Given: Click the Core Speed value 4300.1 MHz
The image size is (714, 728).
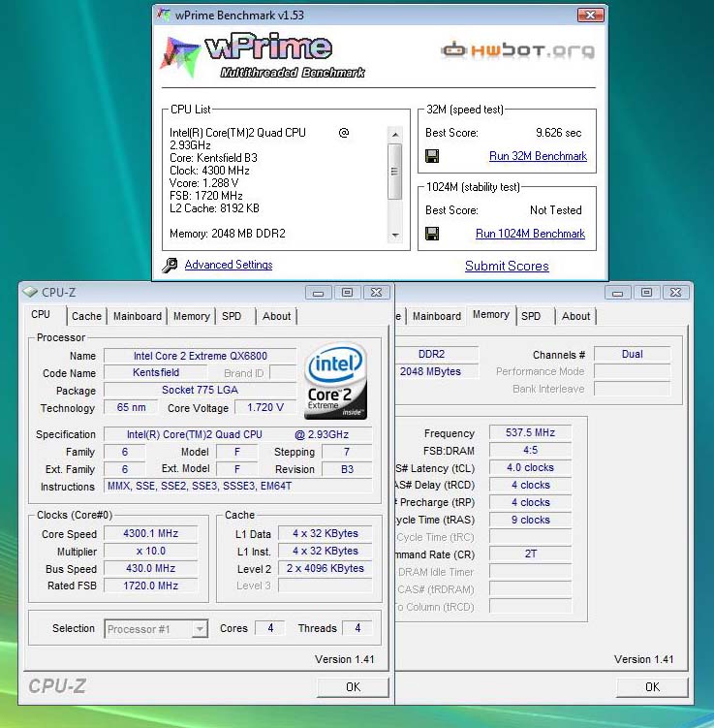Looking at the screenshot, I should [x=151, y=533].
